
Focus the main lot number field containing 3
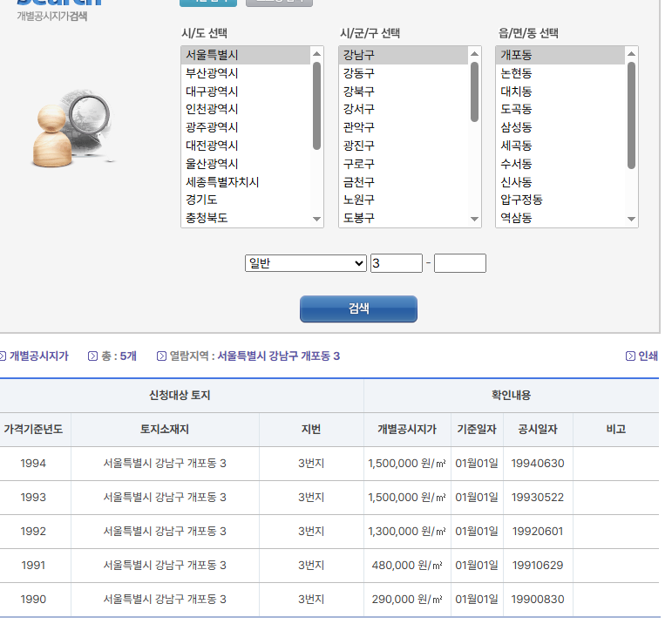(x=396, y=263)
